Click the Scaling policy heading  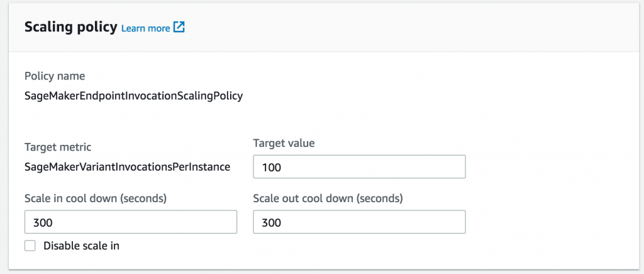tap(70, 27)
